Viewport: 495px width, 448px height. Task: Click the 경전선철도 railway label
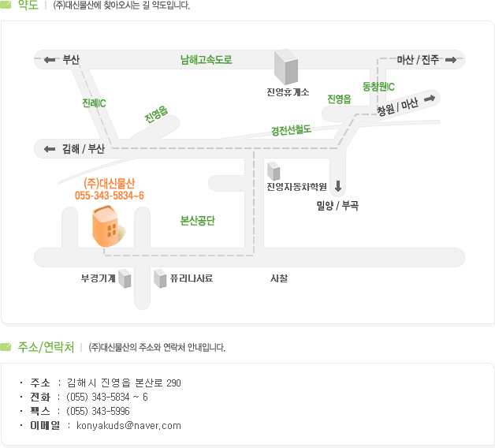click(292, 130)
